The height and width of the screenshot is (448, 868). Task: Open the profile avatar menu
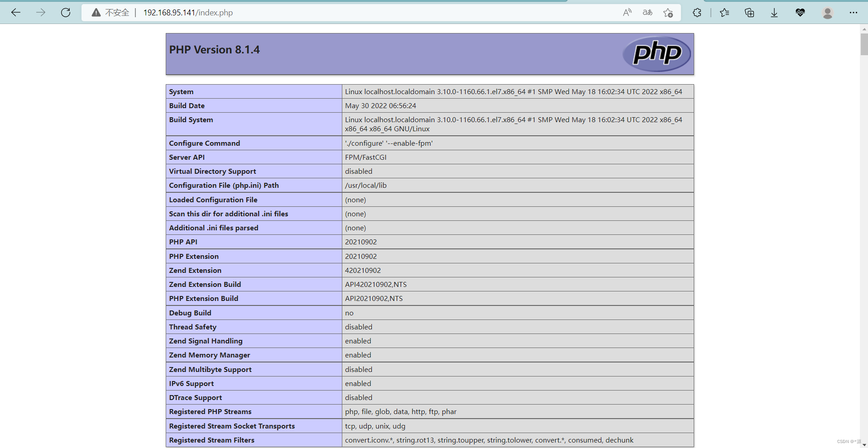point(827,13)
